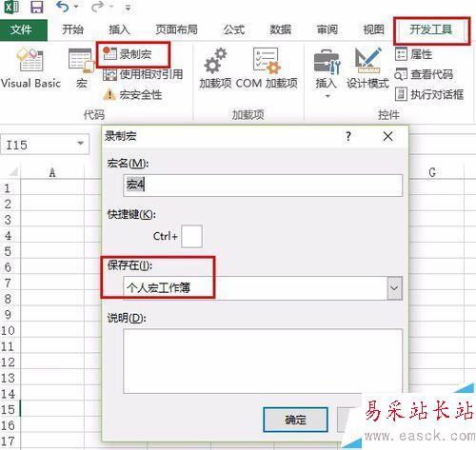Switch to the 公式 tab

coord(234,29)
